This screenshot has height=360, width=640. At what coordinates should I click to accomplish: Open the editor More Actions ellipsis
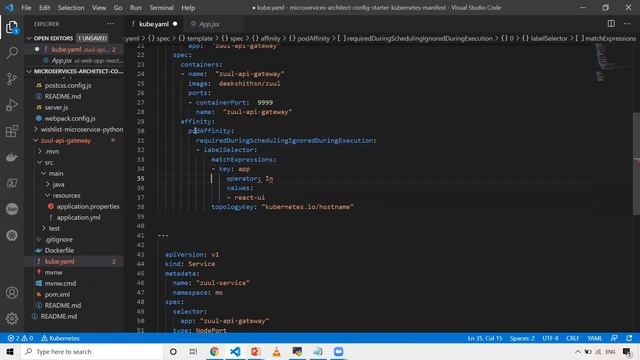click(627, 24)
